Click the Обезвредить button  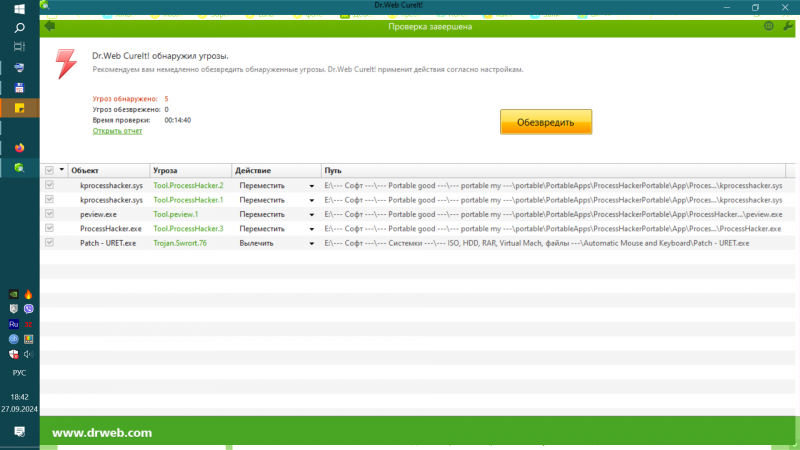tap(546, 122)
